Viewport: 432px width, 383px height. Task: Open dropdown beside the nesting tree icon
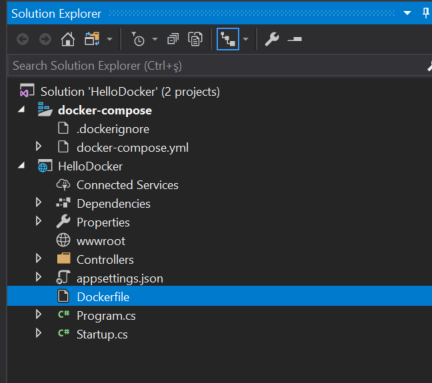coord(246,39)
